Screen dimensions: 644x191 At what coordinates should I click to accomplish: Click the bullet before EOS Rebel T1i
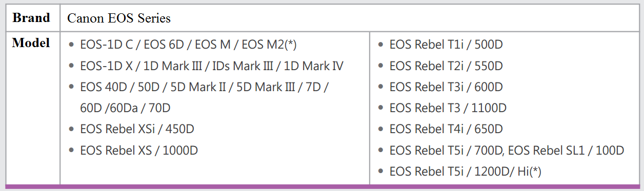click(x=380, y=45)
